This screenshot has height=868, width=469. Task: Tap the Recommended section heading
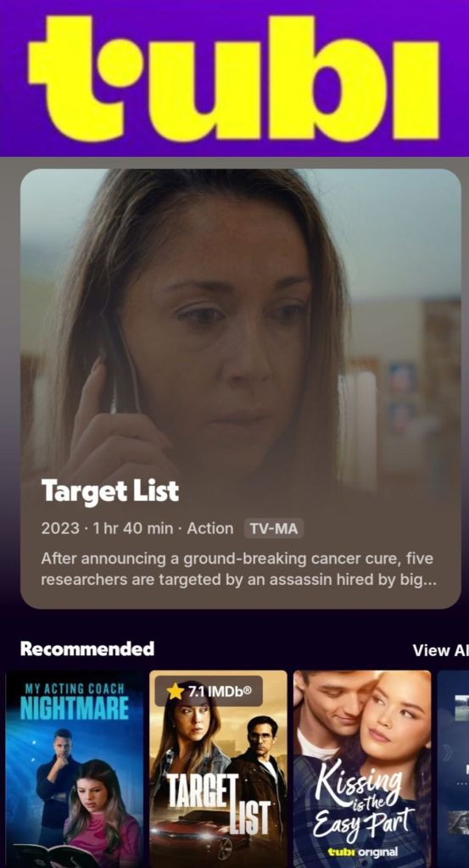(x=87, y=648)
